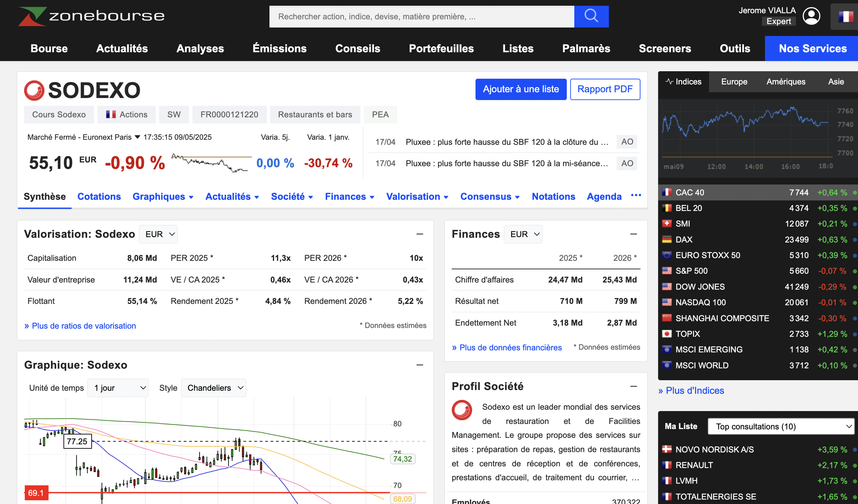This screenshot has width=858, height=504.
Task: Click the blue search magnifier button
Action: tap(591, 16)
